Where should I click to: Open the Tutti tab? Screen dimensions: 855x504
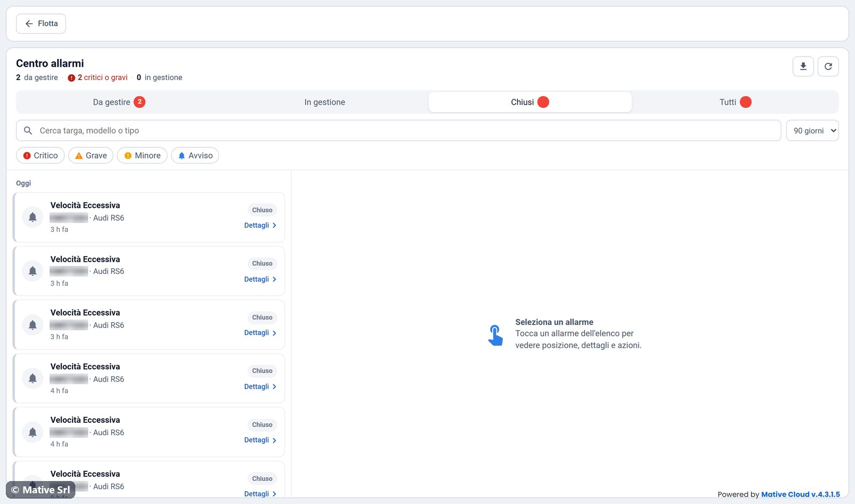pos(735,102)
